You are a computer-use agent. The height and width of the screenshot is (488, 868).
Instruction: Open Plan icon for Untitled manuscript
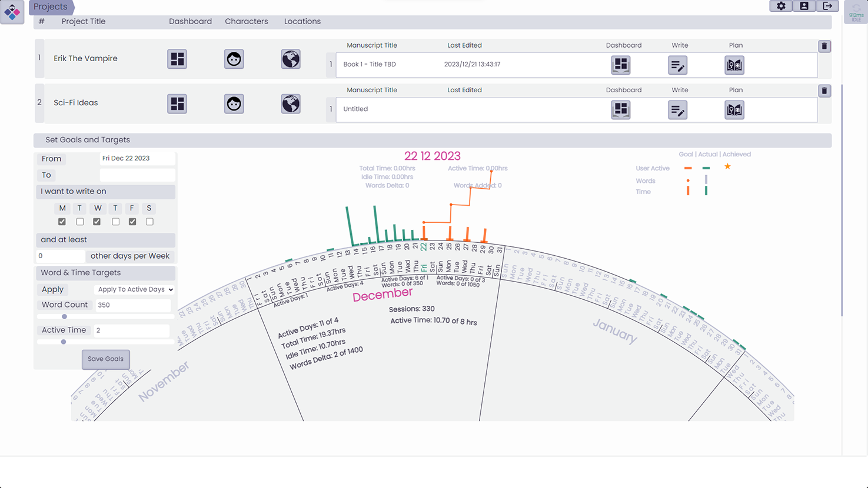point(734,110)
